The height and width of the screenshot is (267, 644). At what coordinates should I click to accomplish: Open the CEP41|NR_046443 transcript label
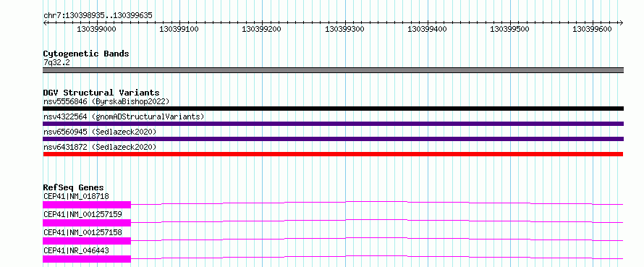[x=76, y=250]
